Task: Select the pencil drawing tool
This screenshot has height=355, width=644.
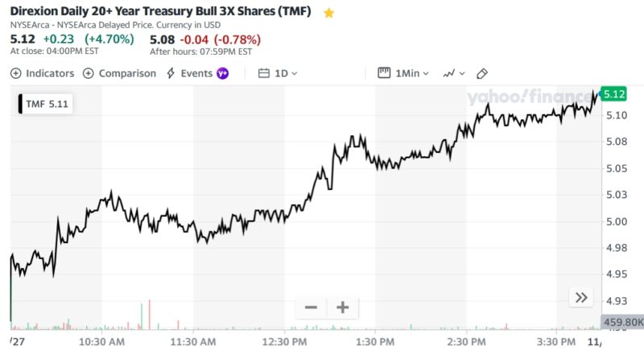Action: point(482,73)
